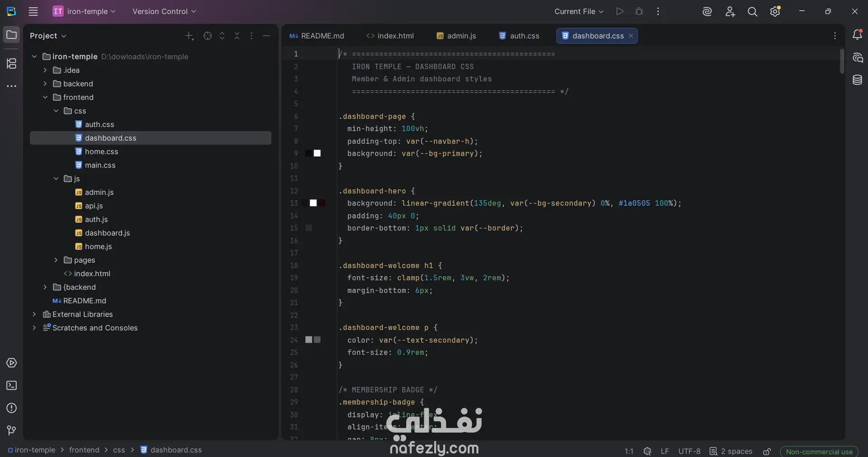Open the Git tool window

tap(11, 430)
